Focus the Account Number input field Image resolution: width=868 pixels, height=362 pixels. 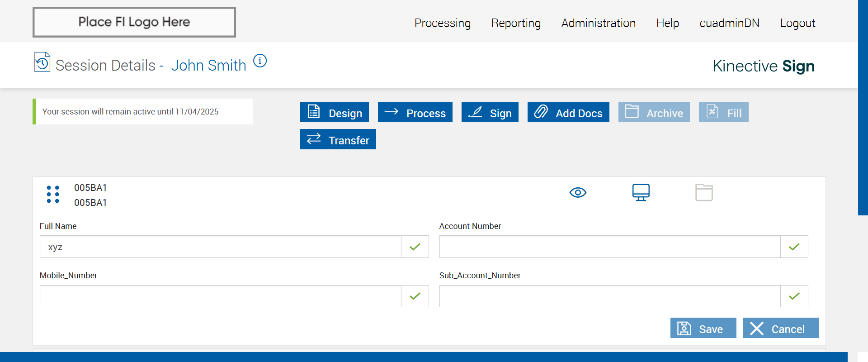click(x=610, y=247)
